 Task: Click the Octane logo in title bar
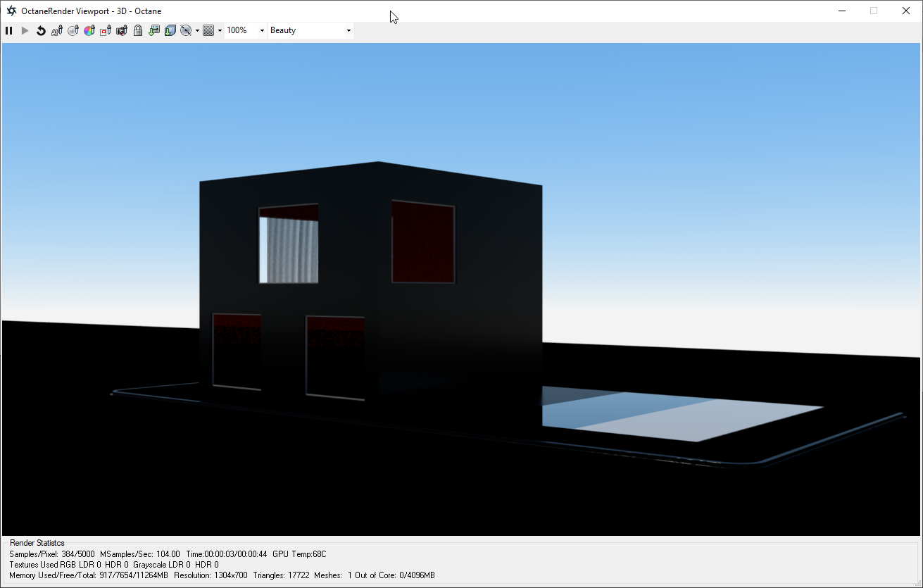click(x=11, y=11)
